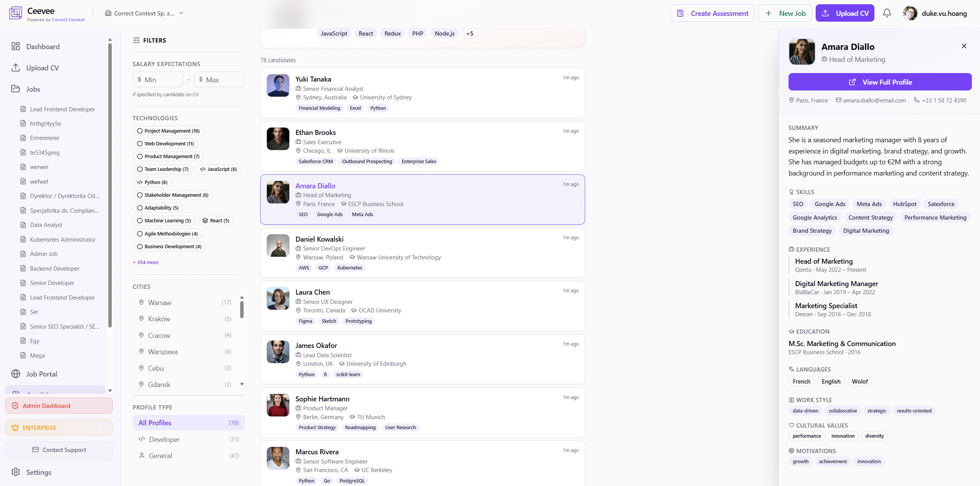Toggle the React (5) technology filter

[x=216, y=220]
